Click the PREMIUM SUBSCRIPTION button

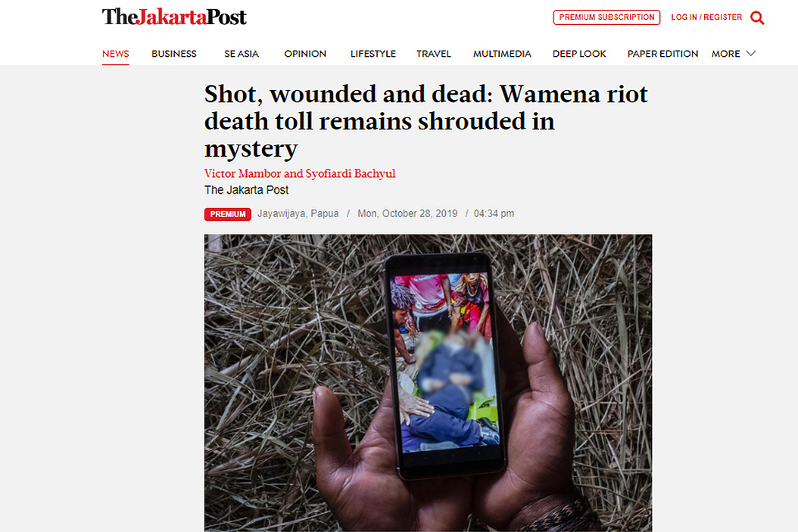click(606, 17)
